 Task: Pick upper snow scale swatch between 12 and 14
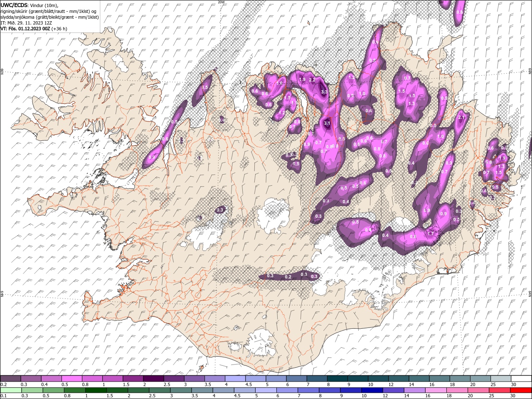[x=398, y=378]
